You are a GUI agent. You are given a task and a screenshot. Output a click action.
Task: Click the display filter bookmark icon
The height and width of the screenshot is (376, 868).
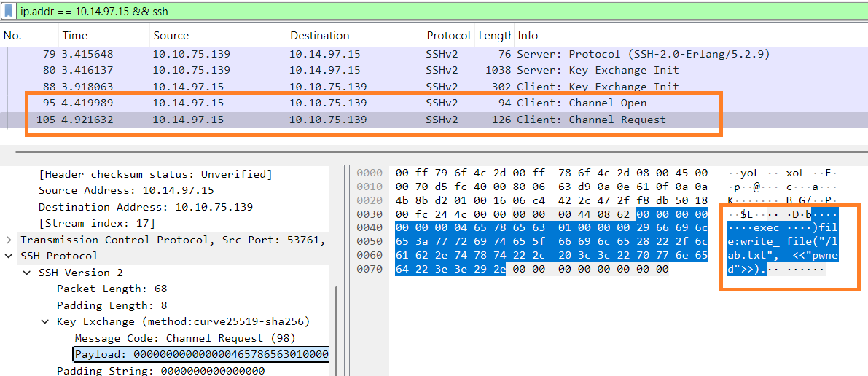[9, 10]
